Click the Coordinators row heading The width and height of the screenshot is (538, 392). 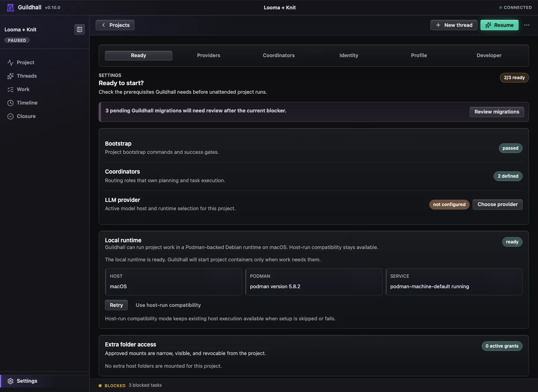click(x=123, y=172)
